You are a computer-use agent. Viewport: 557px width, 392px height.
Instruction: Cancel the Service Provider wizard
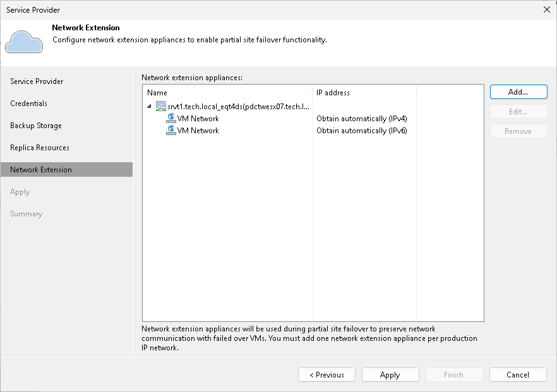(518, 374)
